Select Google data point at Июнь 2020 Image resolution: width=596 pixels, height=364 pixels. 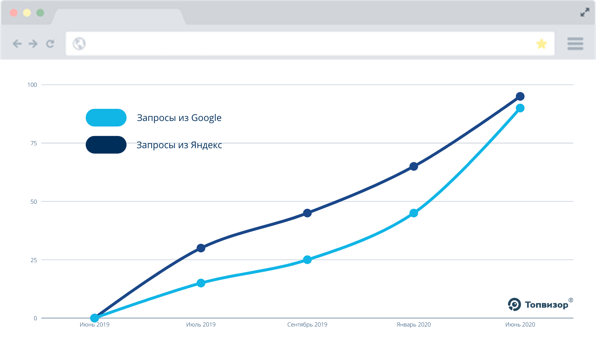520,108
